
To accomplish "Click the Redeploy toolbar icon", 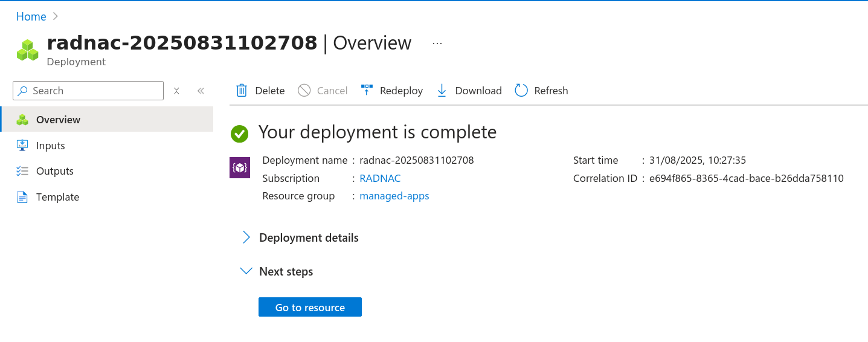I will [x=367, y=91].
